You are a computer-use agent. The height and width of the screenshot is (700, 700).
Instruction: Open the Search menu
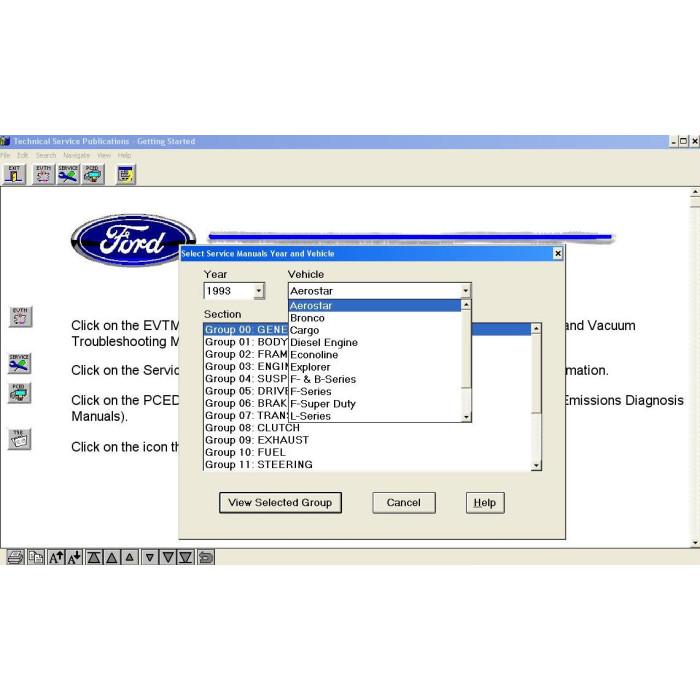coord(46,155)
